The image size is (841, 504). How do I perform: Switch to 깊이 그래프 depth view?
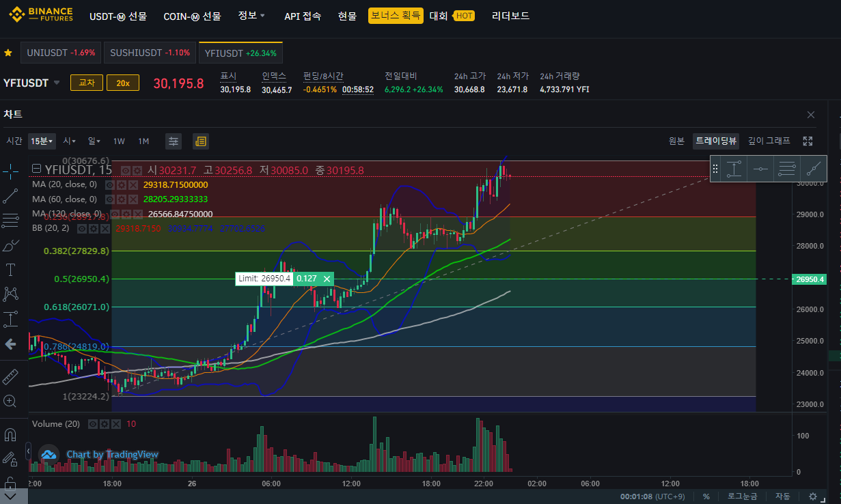(769, 141)
